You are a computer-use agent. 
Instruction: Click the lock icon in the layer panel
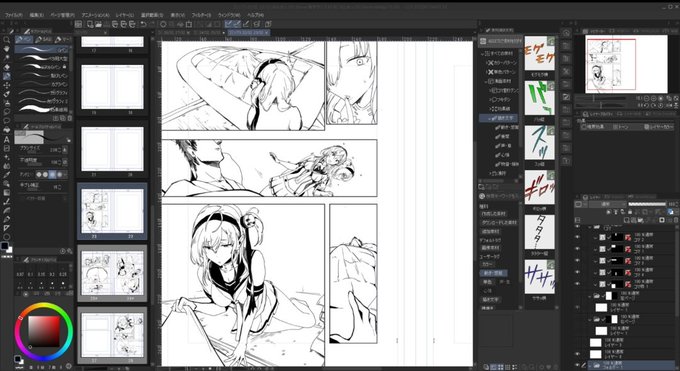pos(630,212)
